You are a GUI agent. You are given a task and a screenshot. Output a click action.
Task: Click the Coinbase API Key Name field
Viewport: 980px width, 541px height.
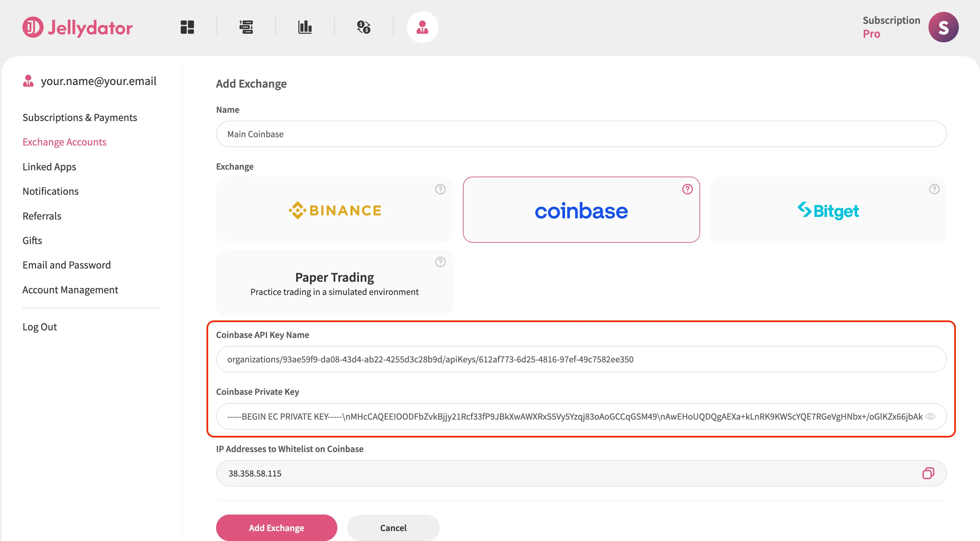(x=581, y=359)
